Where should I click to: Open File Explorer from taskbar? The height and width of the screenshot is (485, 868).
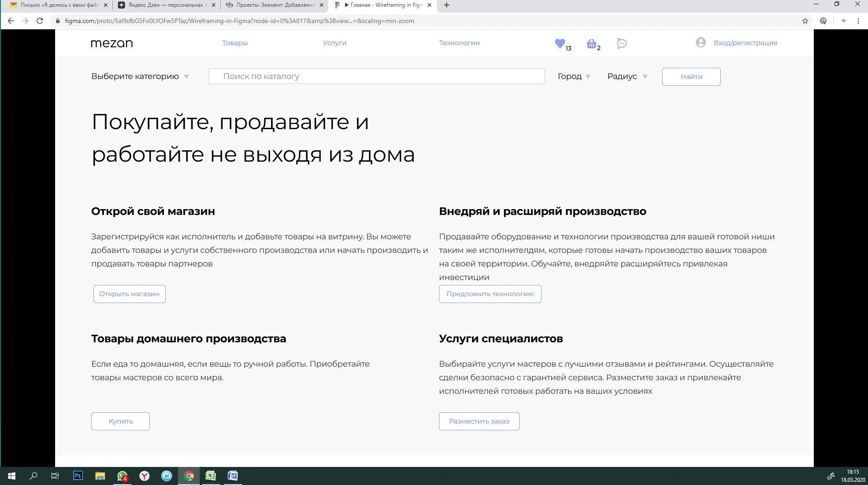coord(100,476)
